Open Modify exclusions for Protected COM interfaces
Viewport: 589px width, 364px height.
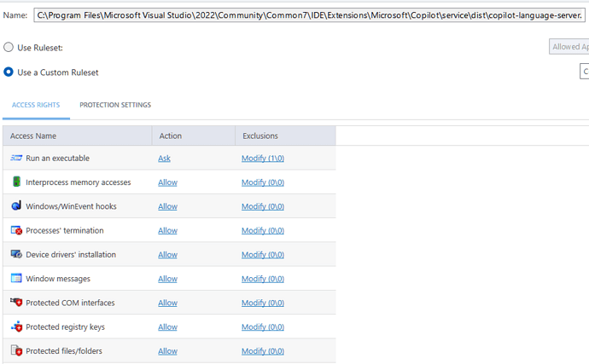point(263,303)
